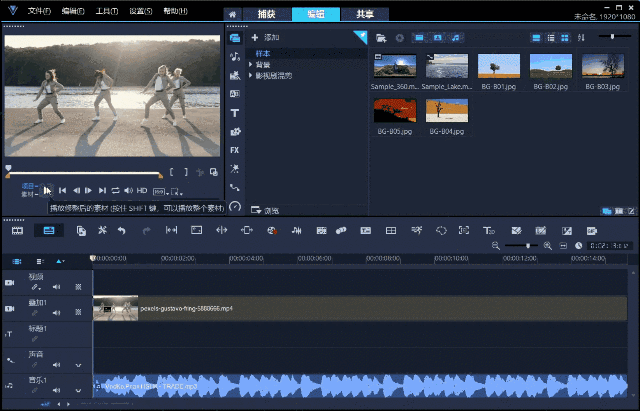The width and height of the screenshot is (640, 411).
Task: Set mark-in with left bracket button
Action: point(171,172)
